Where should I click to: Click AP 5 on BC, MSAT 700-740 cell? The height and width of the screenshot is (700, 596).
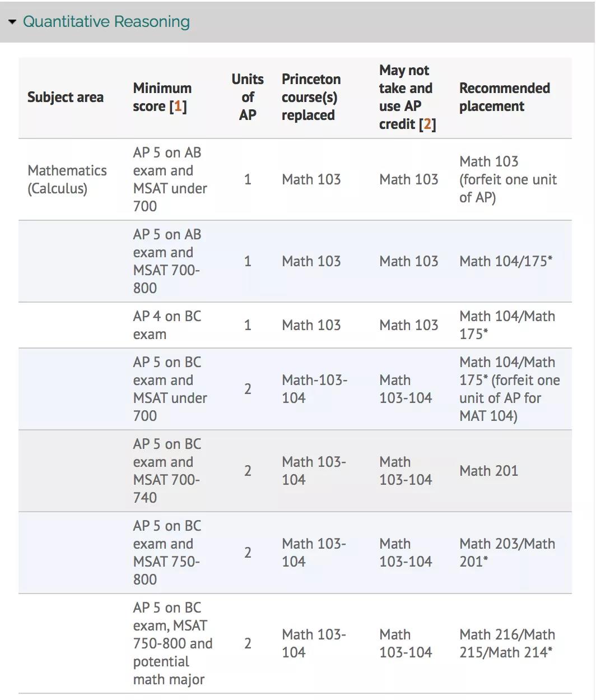tap(166, 471)
